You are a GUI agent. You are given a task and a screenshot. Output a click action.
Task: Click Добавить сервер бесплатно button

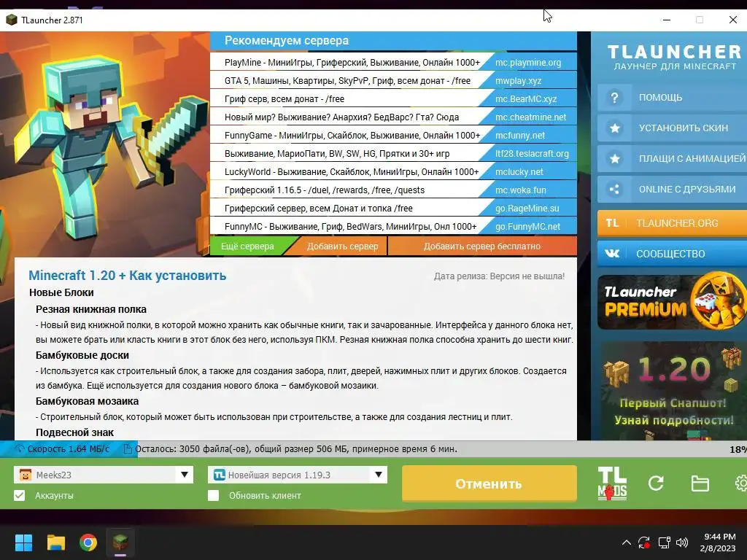[x=482, y=246]
